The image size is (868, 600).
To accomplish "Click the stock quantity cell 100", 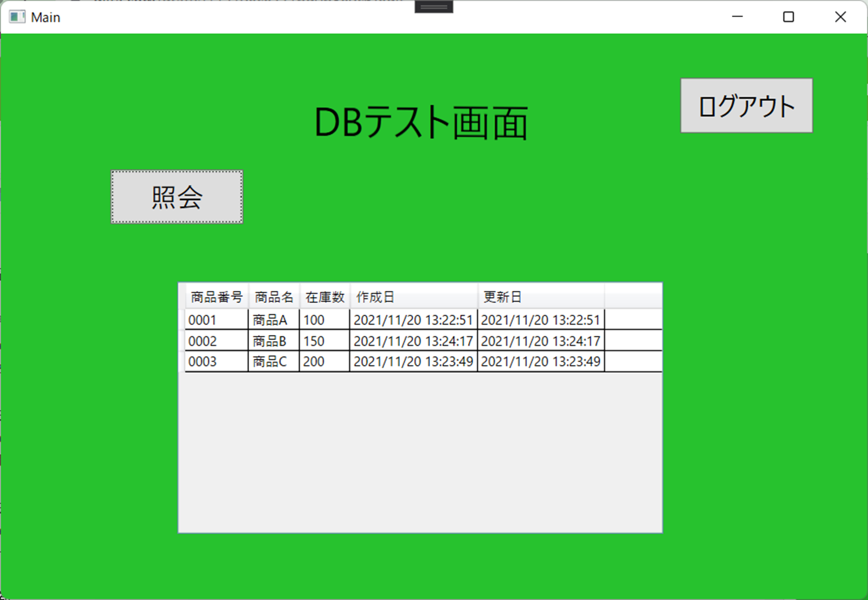I will [325, 320].
